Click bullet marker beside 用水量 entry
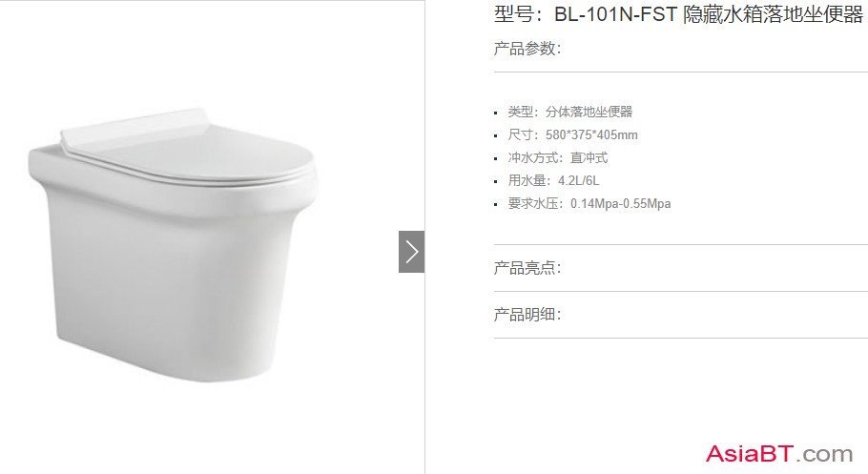The image size is (868, 474). pyautogui.click(x=496, y=181)
